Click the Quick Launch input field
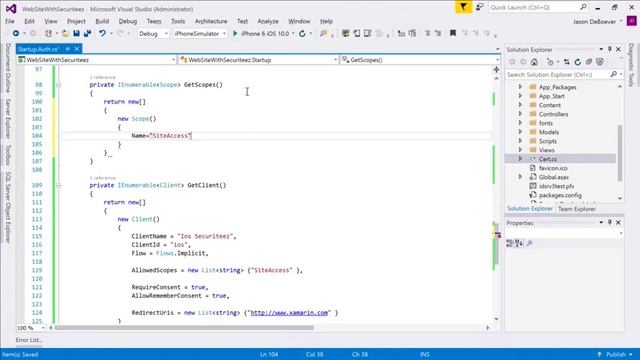Viewport: 640px width, 360px height. (x=534, y=7)
